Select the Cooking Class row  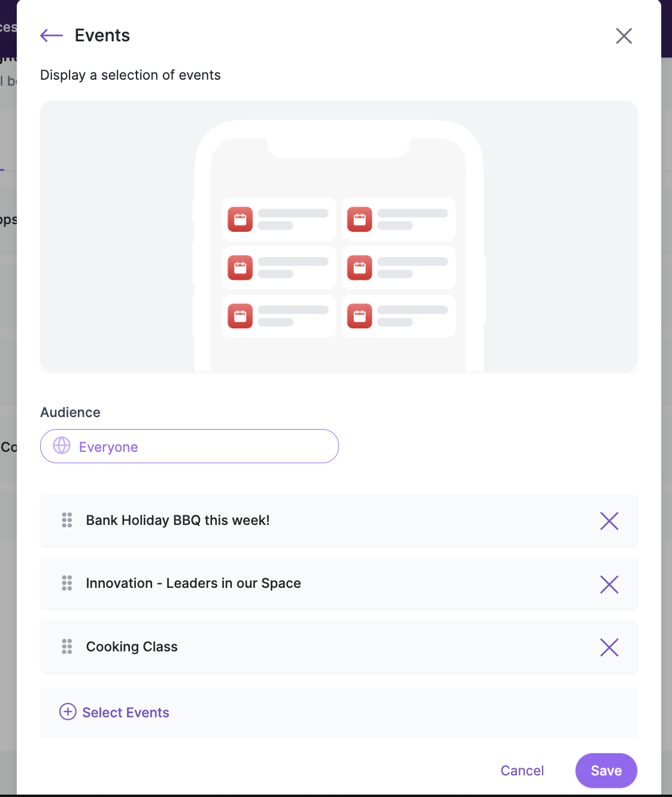point(339,647)
